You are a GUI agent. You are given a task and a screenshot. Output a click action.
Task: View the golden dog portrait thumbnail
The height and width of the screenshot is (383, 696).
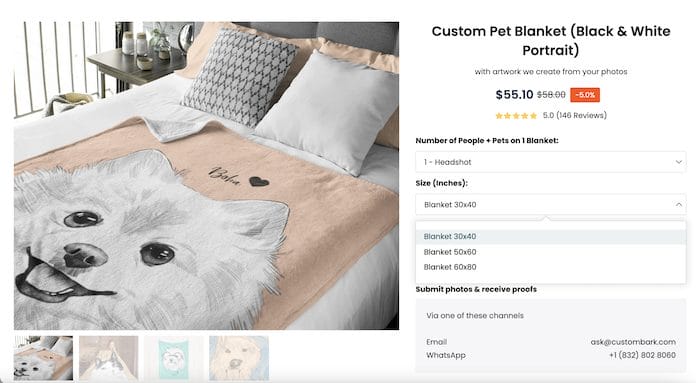[239, 358]
